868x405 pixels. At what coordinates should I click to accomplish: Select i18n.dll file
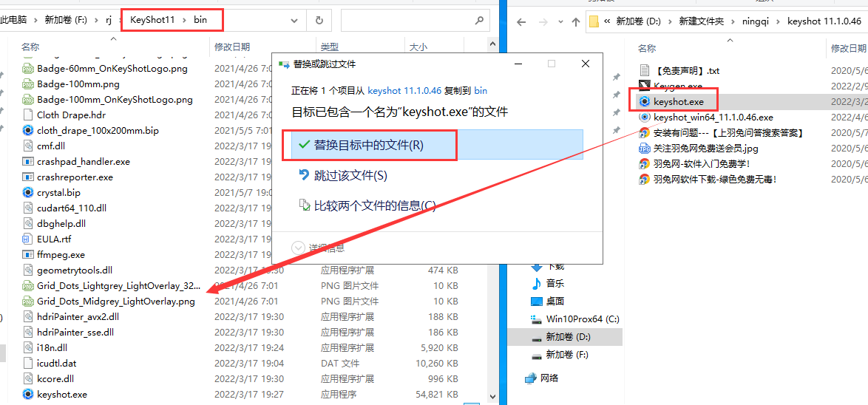tap(52, 348)
